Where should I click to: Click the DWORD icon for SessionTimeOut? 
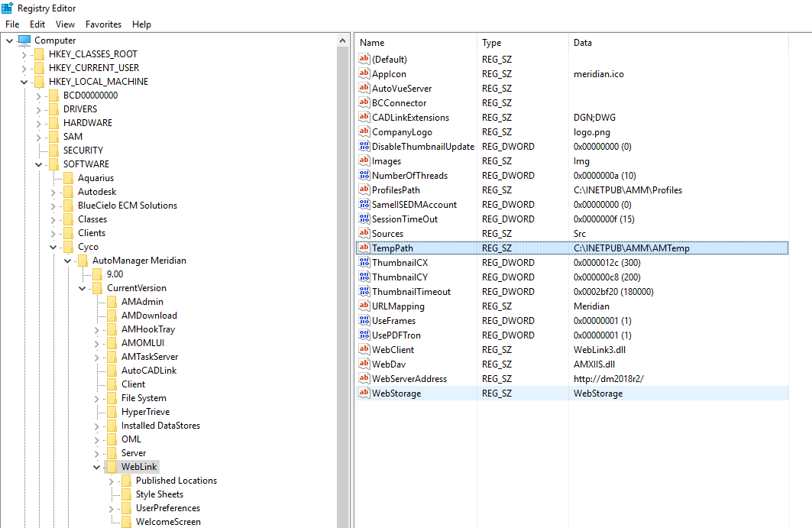pos(364,219)
